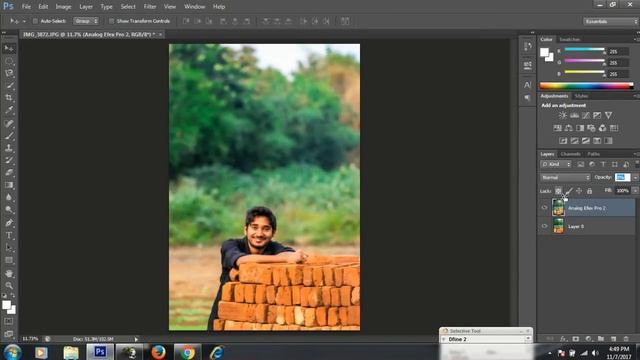Select Layer 0 thumbnail

[x=558, y=226]
